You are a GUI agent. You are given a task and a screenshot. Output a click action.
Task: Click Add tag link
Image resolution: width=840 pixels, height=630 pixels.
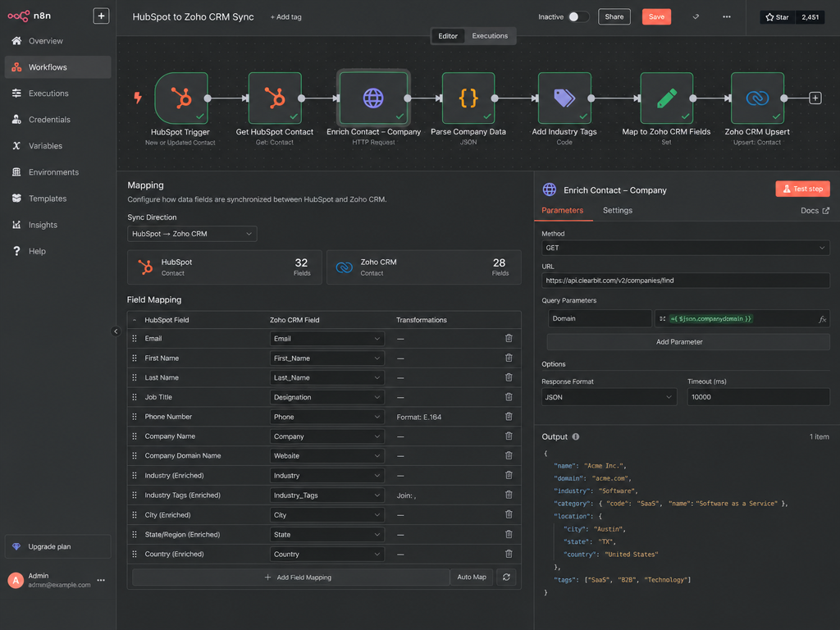pyautogui.click(x=285, y=17)
